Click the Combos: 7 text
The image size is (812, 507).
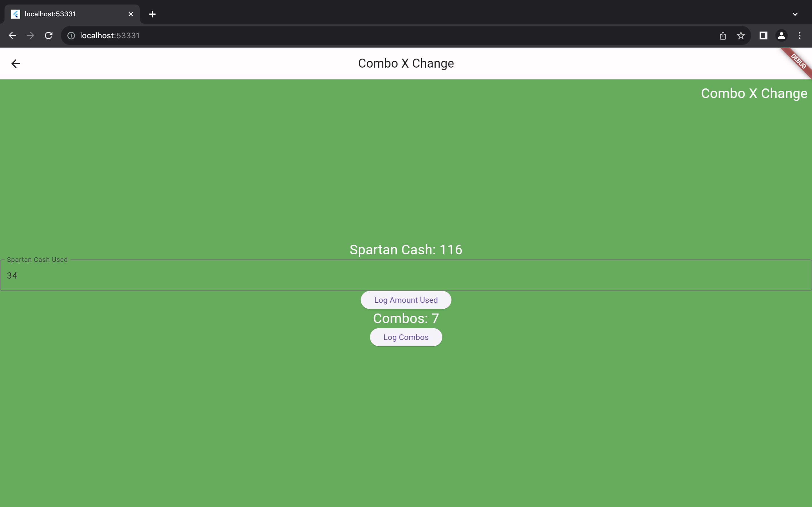pos(406,319)
